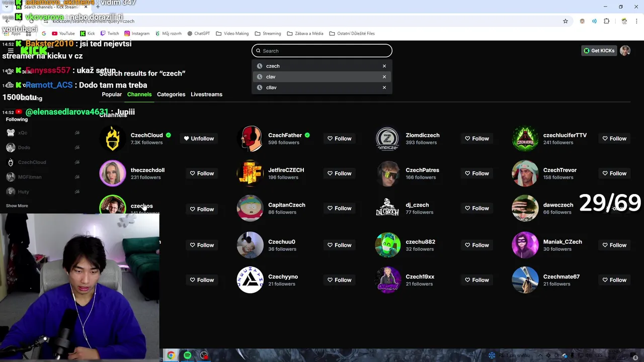Follow the Czechyyno channel
The width and height of the screenshot is (644, 362).
pyautogui.click(x=339, y=280)
